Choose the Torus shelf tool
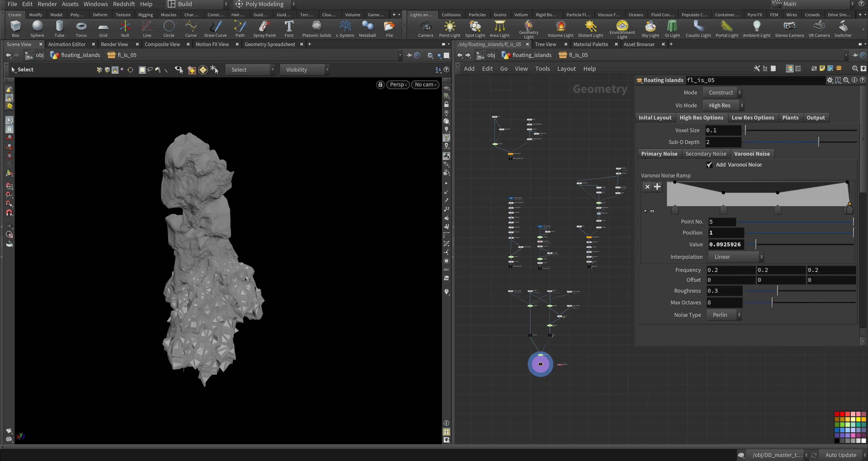 tap(81, 29)
